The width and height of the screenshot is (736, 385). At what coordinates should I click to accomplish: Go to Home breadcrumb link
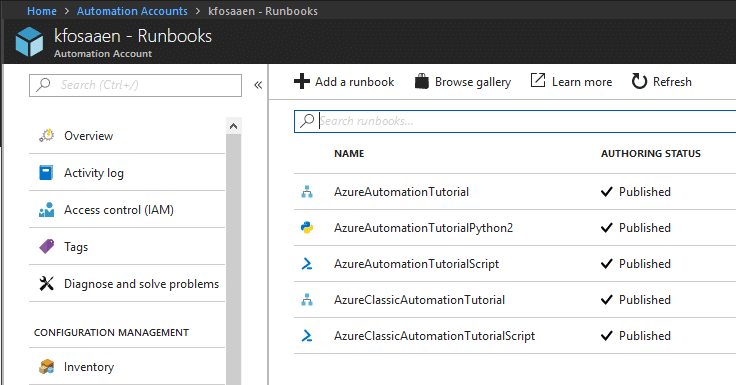(42, 11)
